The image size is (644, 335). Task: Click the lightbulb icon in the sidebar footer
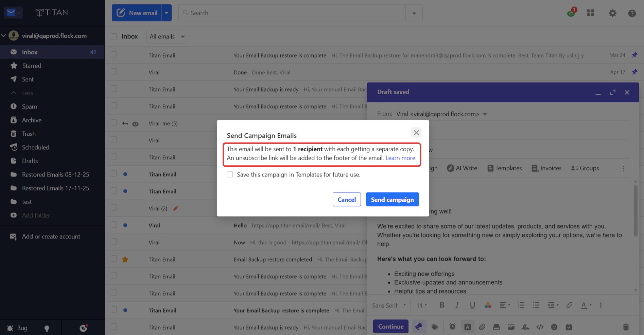pos(47,328)
